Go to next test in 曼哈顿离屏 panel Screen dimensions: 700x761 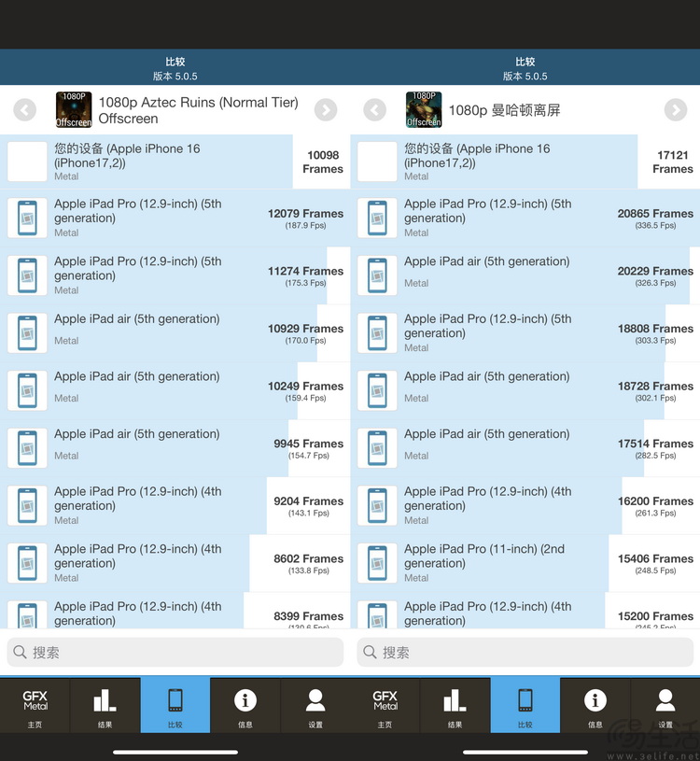(x=675, y=109)
